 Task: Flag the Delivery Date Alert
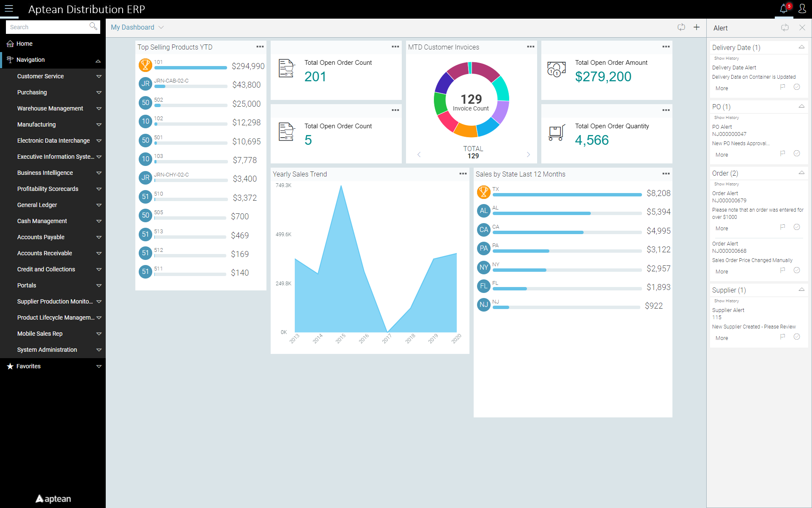click(x=783, y=86)
